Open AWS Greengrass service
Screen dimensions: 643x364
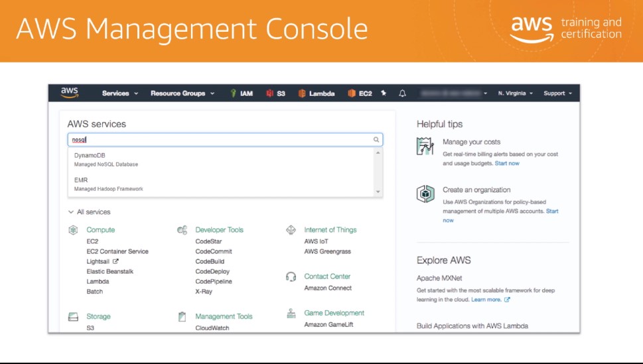(x=327, y=251)
